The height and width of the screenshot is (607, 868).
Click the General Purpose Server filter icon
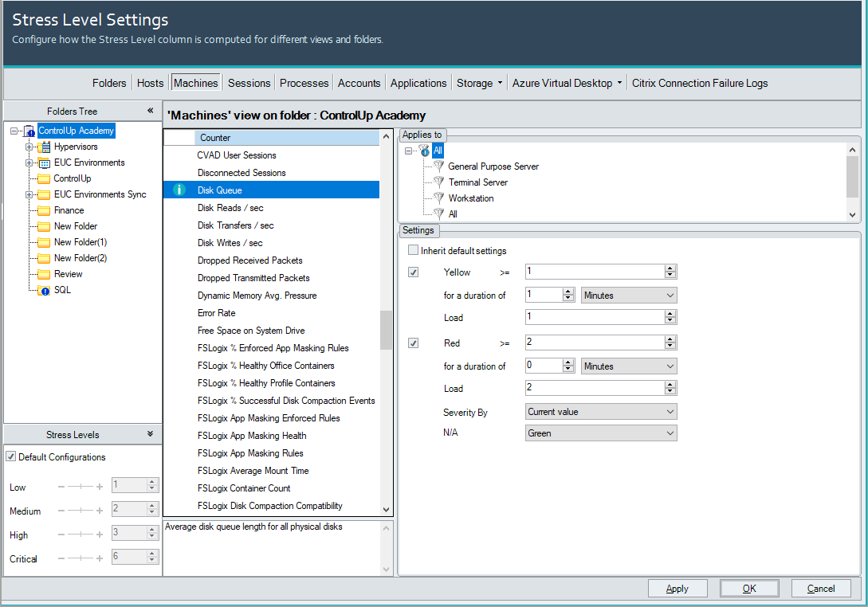pos(438,166)
